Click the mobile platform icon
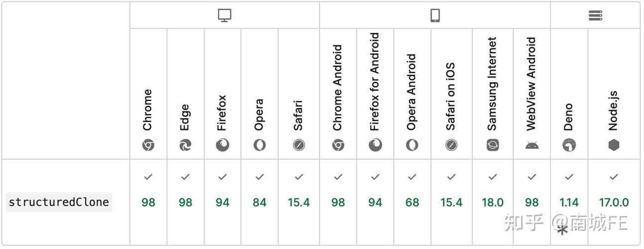 (435, 15)
